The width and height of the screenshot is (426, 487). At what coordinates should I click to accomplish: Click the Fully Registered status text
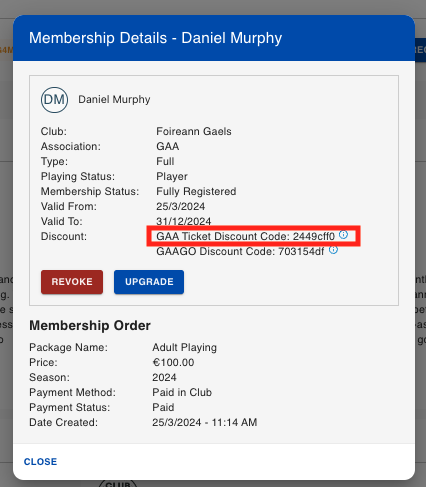pos(196,191)
